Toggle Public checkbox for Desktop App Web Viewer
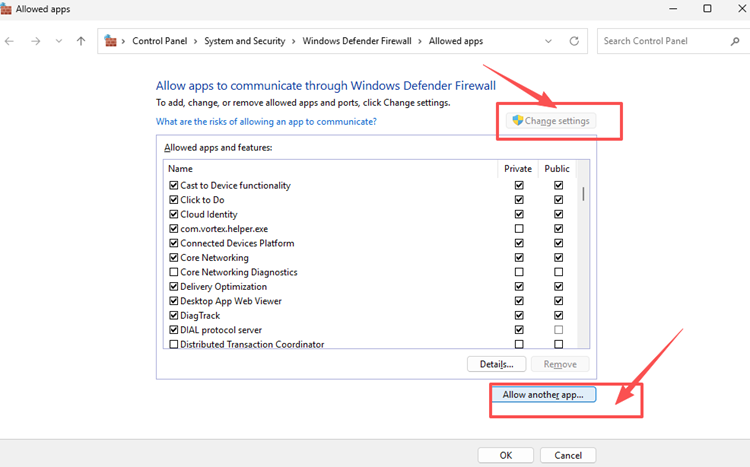Screen dimensions: 750x467 tap(558, 301)
